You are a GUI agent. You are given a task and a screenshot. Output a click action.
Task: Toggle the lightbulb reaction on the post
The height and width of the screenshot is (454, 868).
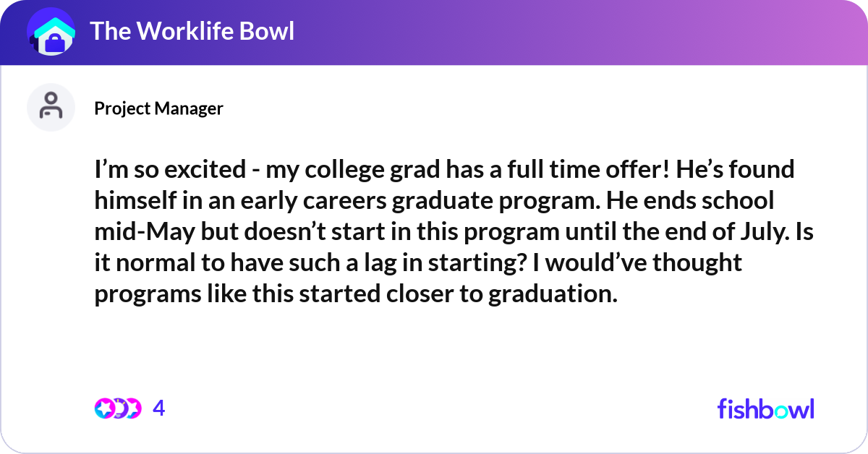(x=119, y=408)
